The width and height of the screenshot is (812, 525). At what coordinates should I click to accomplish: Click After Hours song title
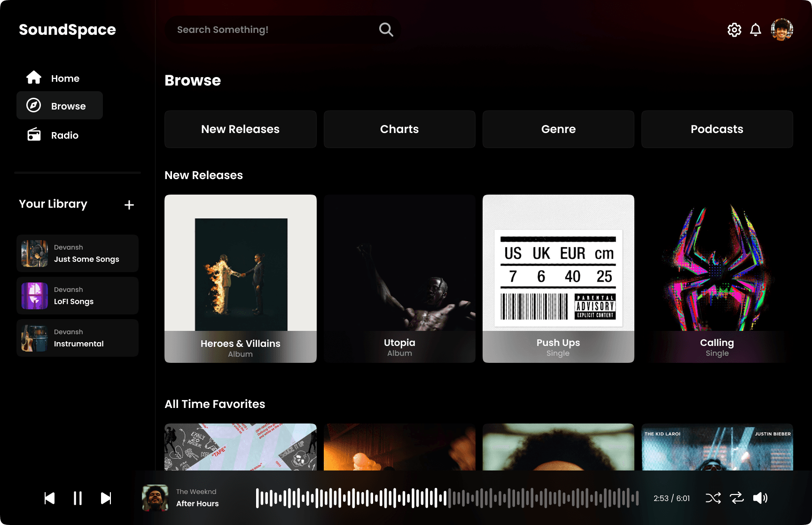pyautogui.click(x=197, y=503)
